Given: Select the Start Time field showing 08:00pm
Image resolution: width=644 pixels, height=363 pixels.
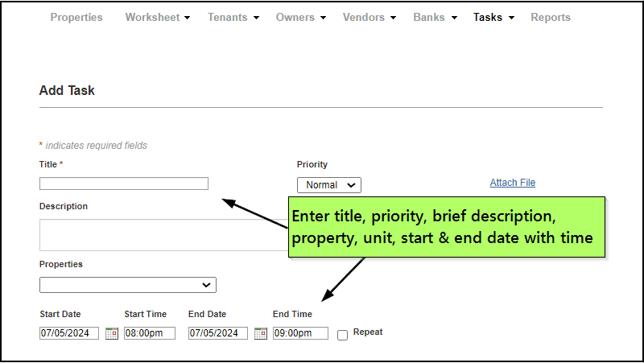Looking at the screenshot, I should click(149, 333).
